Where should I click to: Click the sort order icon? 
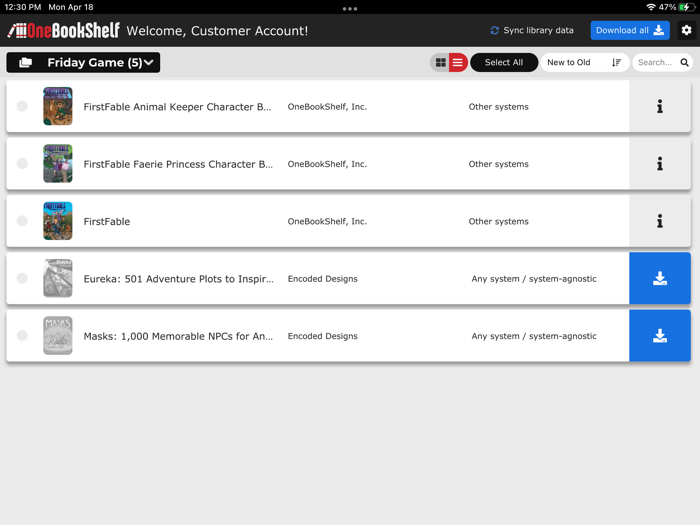[617, 62]
